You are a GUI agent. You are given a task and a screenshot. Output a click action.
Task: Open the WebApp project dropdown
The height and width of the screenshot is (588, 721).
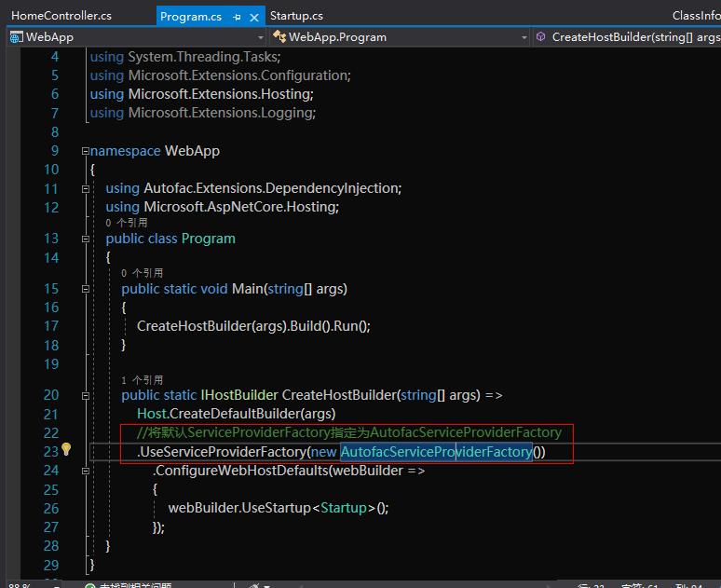[259, 37]
